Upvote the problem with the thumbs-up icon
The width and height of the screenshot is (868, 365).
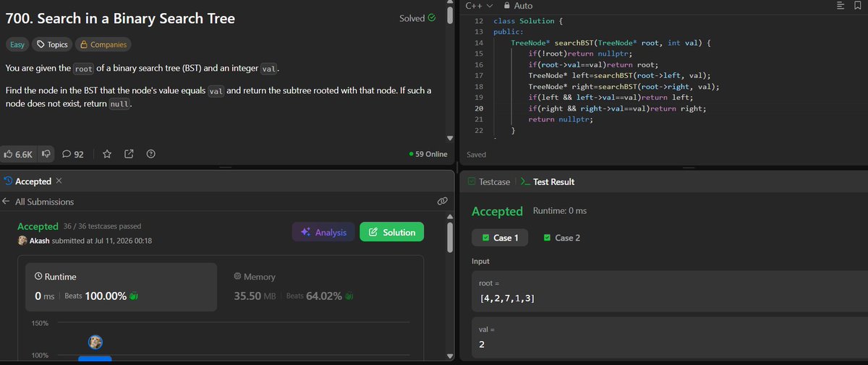[x=8, y=154]
